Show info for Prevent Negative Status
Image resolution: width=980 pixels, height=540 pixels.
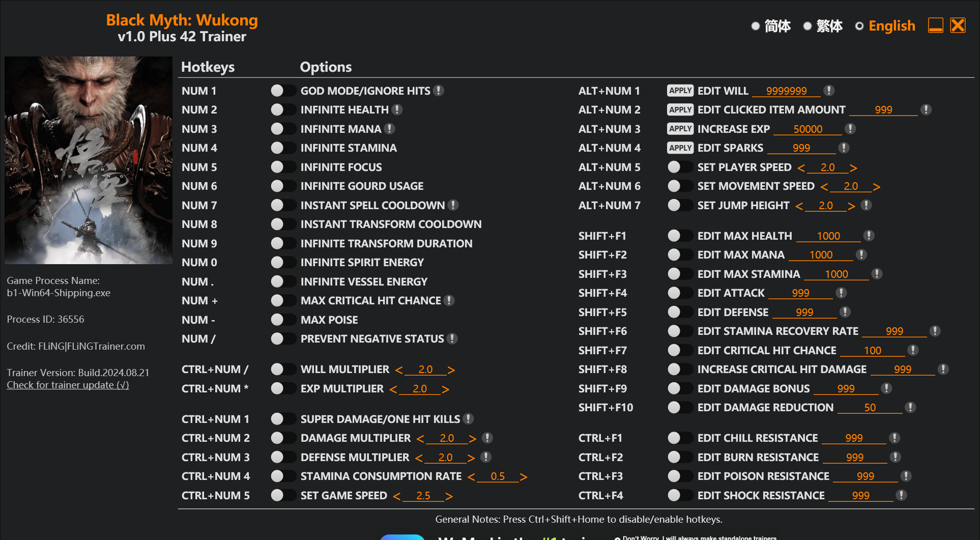pyautogui.click(x=452, y=338)
